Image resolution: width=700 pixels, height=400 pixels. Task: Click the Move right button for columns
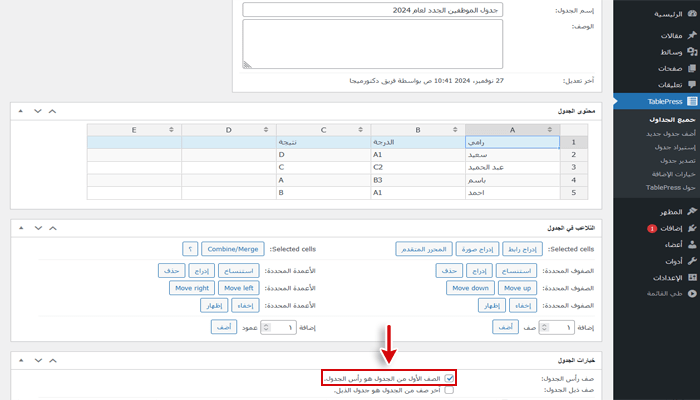coord(193,287)
